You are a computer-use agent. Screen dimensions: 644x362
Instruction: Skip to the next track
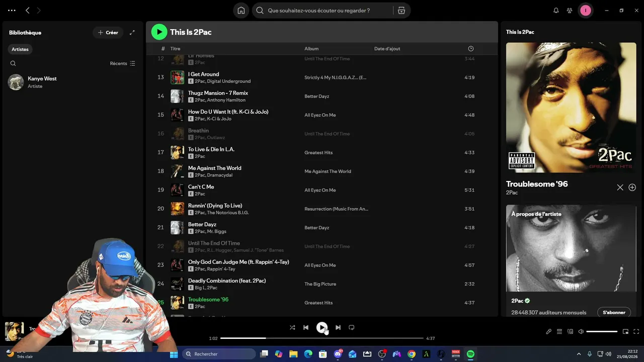click(x=338, y=327)
